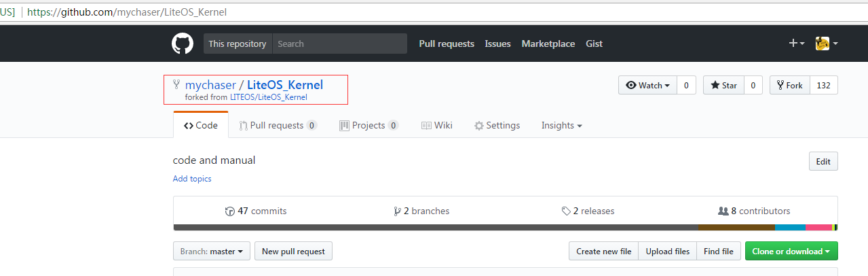Star the LiteOS_Kernel repository
The image size is (868, 276).
(x=723, y=86)
